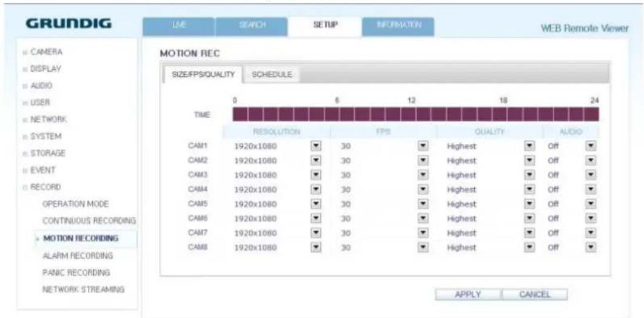Viewport: 644px width, 318px height.
Task: Click the CANCEL button
Action: (534, 294)
